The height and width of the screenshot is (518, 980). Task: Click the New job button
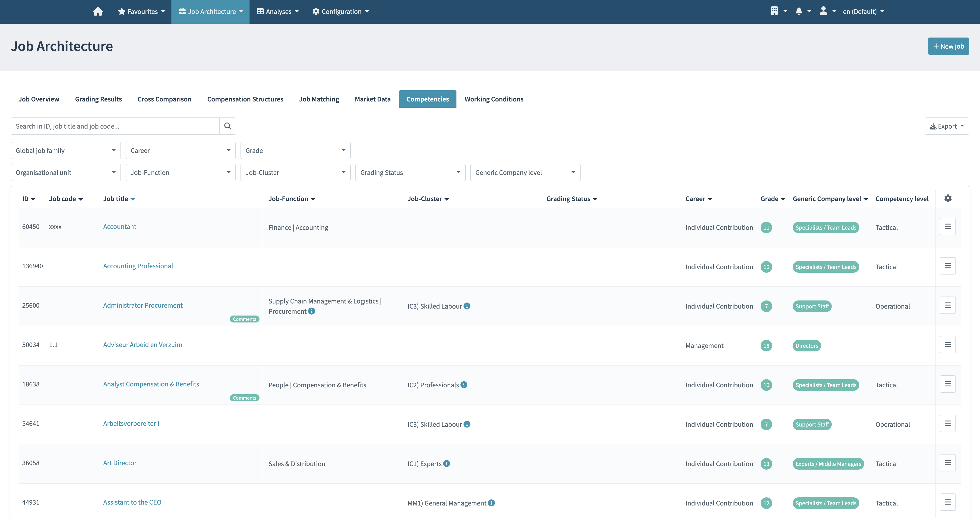[948, 46]
